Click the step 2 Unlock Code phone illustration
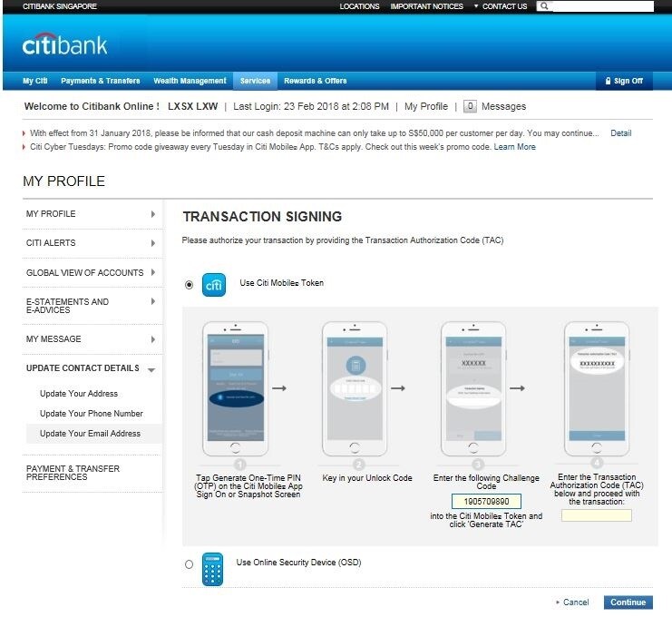 click(x=355, y=389)
